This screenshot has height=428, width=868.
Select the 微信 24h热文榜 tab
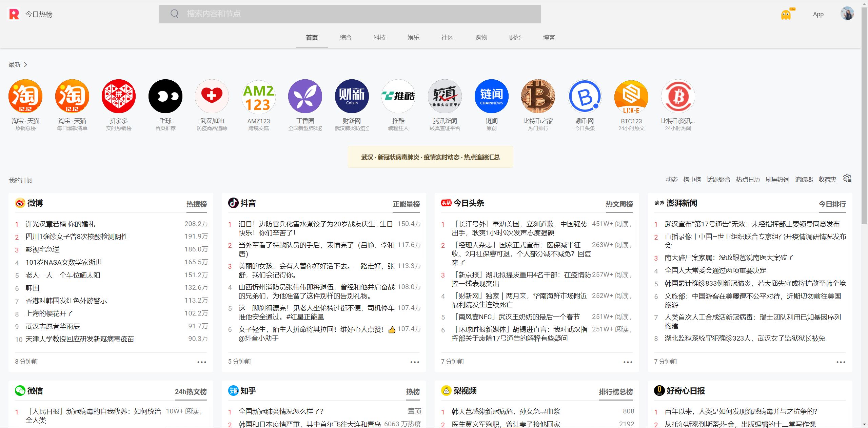191,392
